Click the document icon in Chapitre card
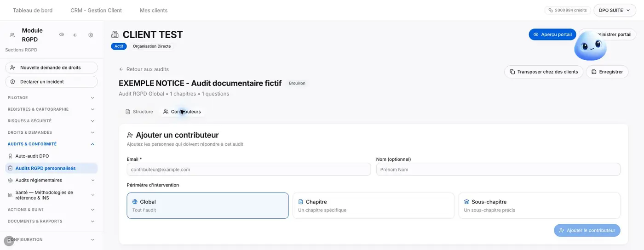644x250 pixels. [301, 202]
